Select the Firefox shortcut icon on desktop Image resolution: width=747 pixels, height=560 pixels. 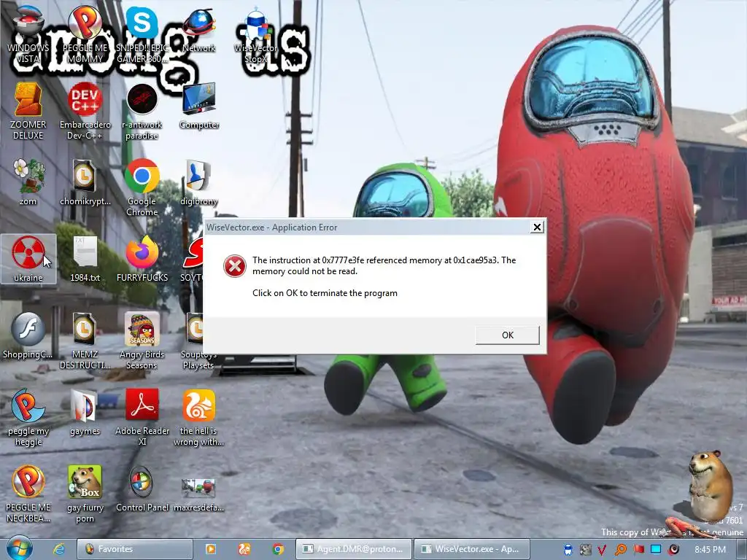point(142,259)
